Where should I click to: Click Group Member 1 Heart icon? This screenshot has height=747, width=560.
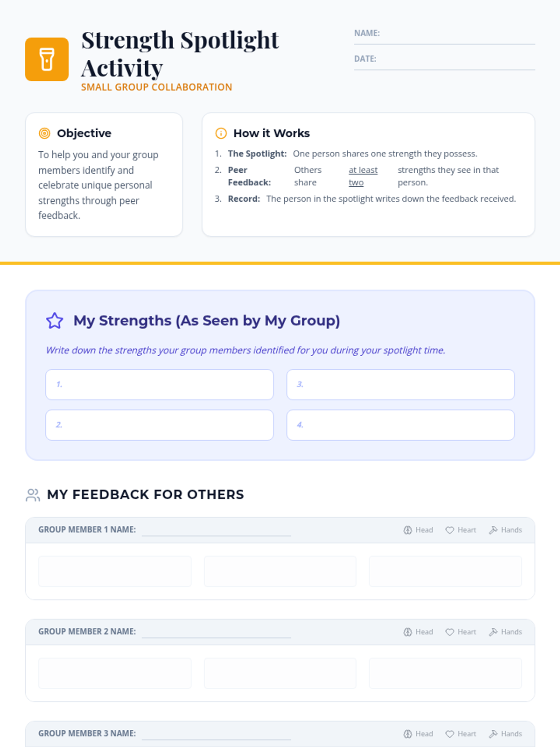tap(449, 530)
